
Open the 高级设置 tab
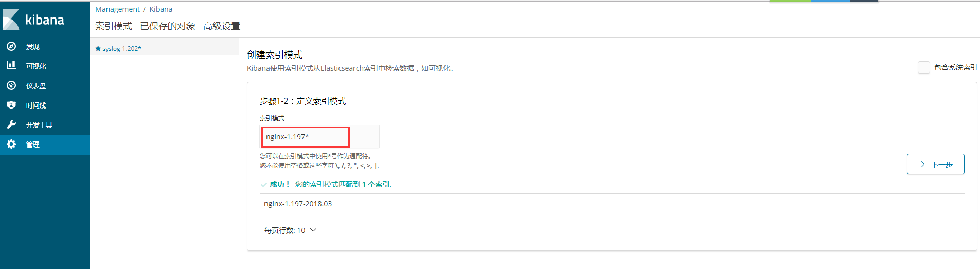point(222,26)
